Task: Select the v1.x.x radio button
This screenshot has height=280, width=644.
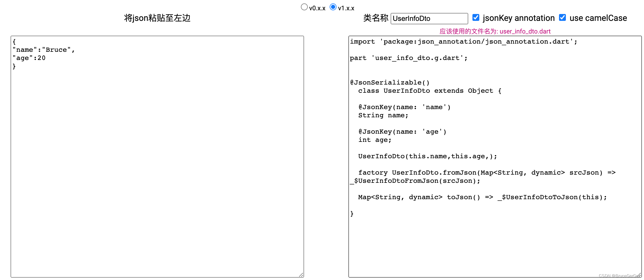Action: point(333,7)
